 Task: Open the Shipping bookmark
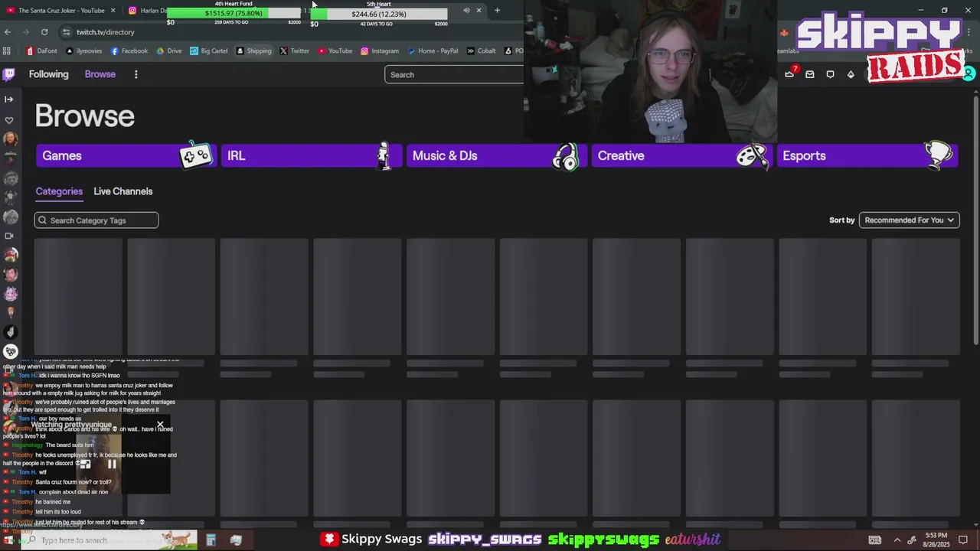point(254,51)
